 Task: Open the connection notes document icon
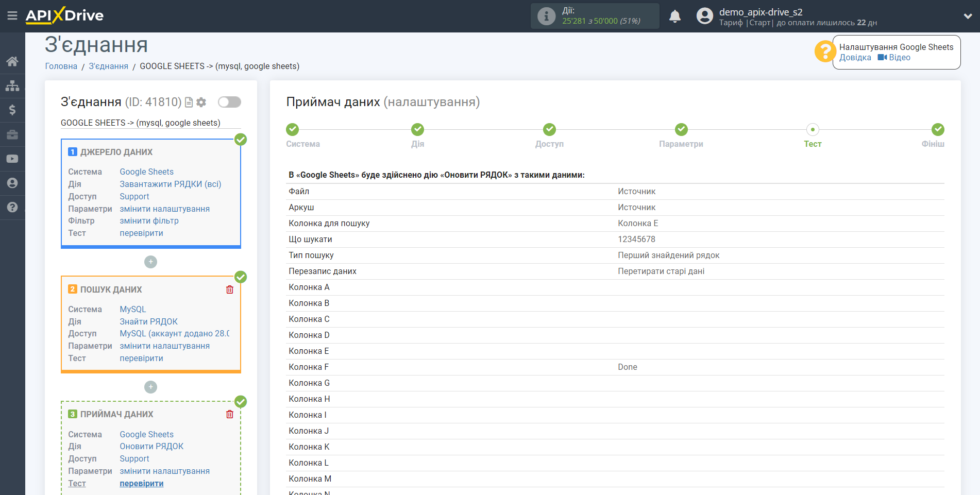[x=189, y=103]
